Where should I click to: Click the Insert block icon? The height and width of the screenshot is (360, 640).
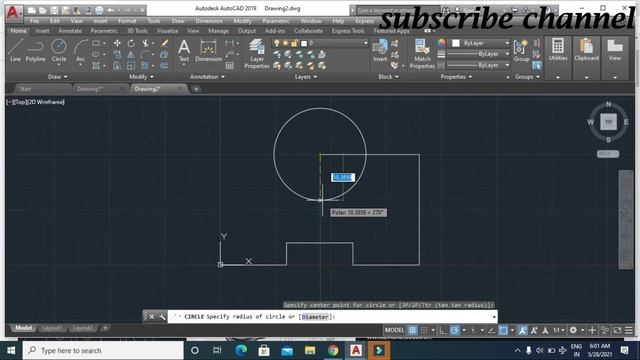[380, 50]
